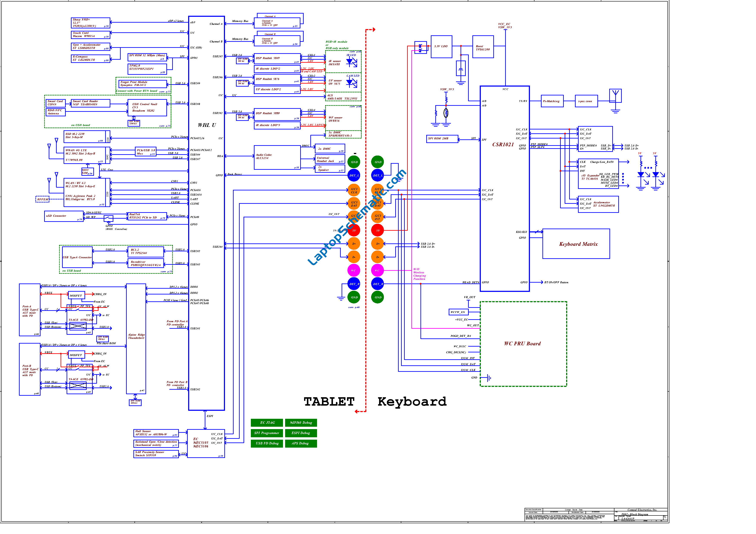Select the uSD Connector block

(x=64, y=216)
